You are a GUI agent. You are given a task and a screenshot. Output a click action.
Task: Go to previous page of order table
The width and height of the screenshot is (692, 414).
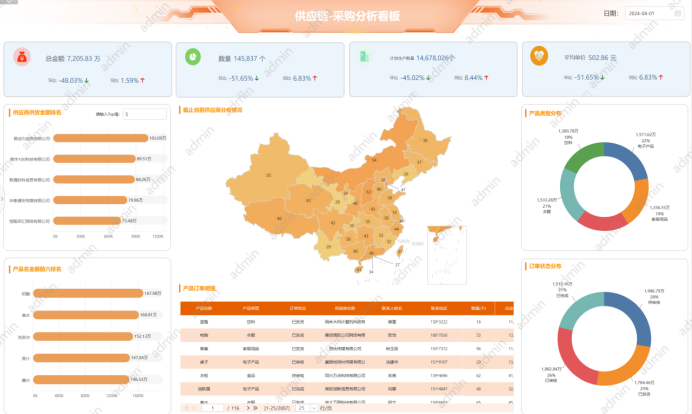[x=193, y=408]
